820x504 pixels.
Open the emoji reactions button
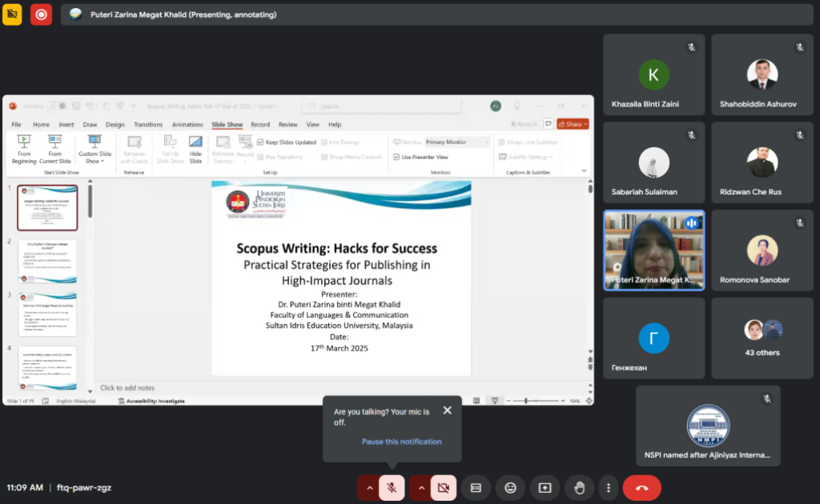510,487
